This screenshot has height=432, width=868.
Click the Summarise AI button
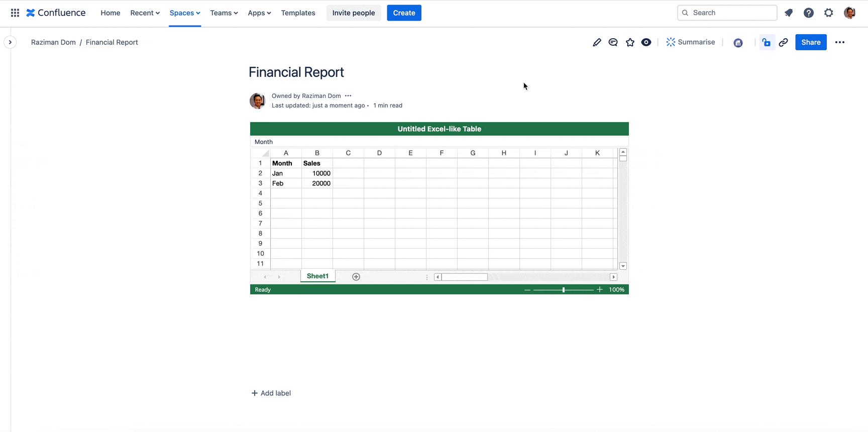point(690,42)
